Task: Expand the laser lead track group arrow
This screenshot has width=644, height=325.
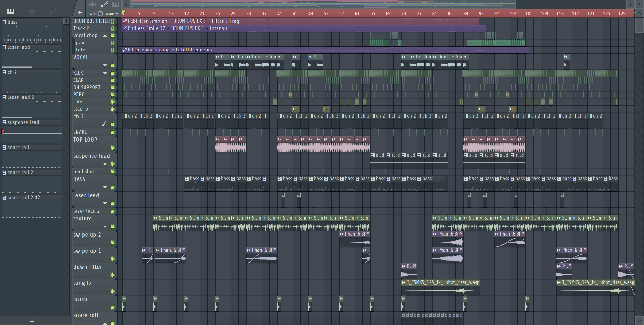Action: (x=105, y=203)
